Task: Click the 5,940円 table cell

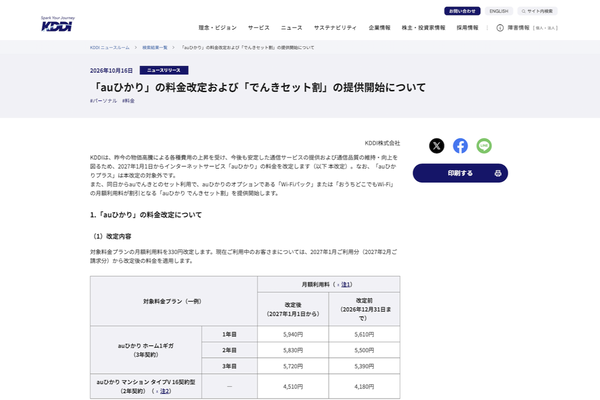Action: (293, 334)
